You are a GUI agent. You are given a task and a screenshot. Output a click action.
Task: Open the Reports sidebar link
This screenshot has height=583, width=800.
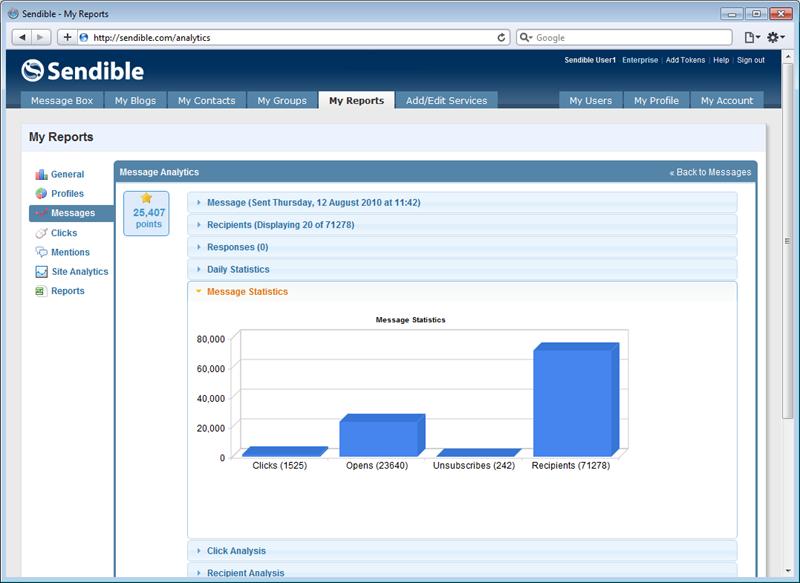pyautogui.click(x=68, y=291)
